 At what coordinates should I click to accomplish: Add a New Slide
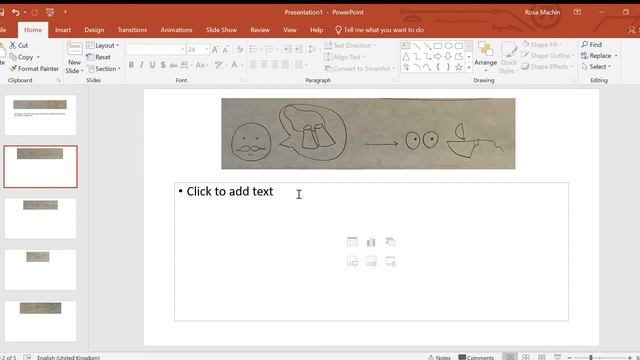74,58
